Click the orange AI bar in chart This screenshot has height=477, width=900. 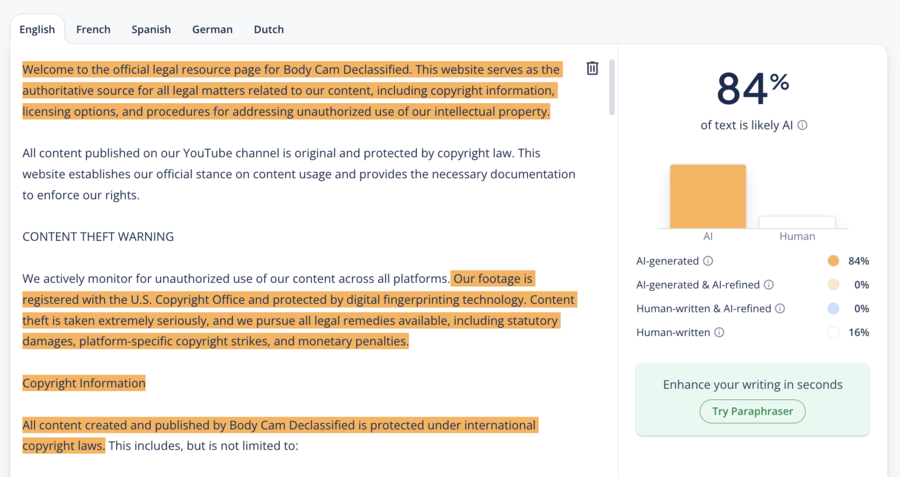708,196
